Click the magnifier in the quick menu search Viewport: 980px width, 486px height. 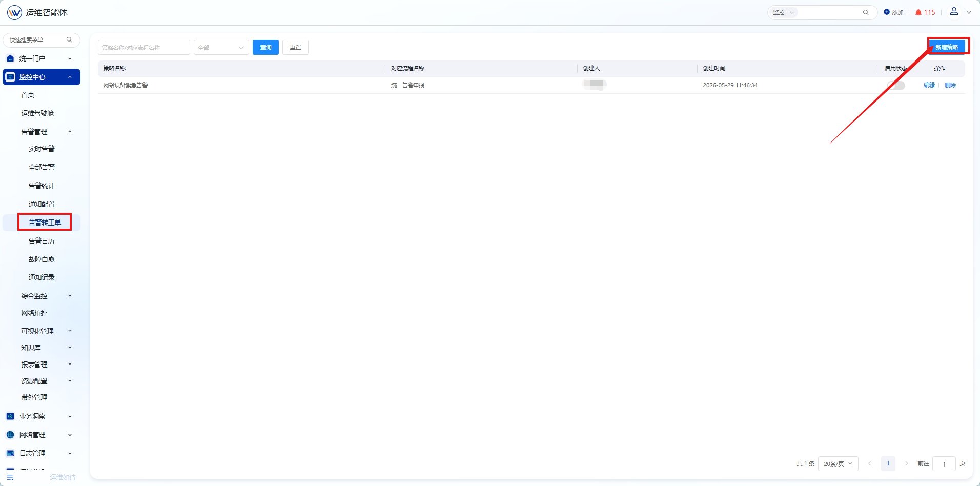[x=70, y=40]
